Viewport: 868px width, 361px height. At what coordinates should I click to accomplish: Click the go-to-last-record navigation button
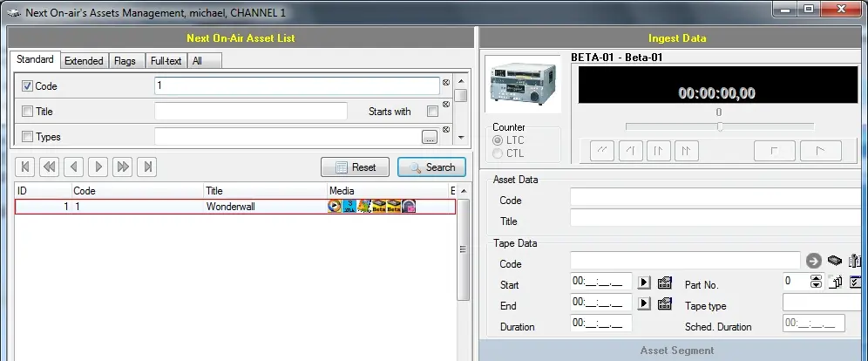click(148, 167)
